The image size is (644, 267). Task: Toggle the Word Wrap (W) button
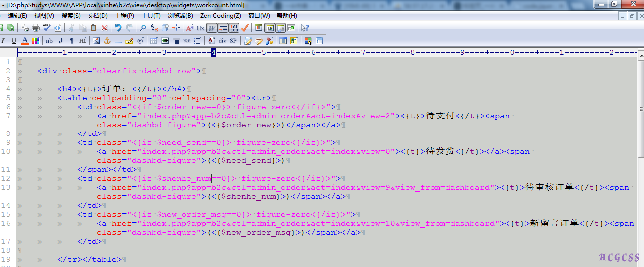[x=211, y=28]
